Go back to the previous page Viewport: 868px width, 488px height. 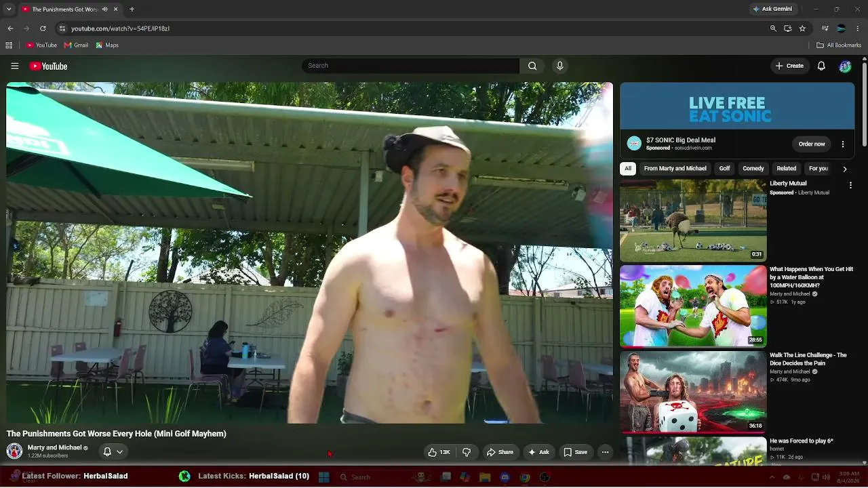[10, 28]
